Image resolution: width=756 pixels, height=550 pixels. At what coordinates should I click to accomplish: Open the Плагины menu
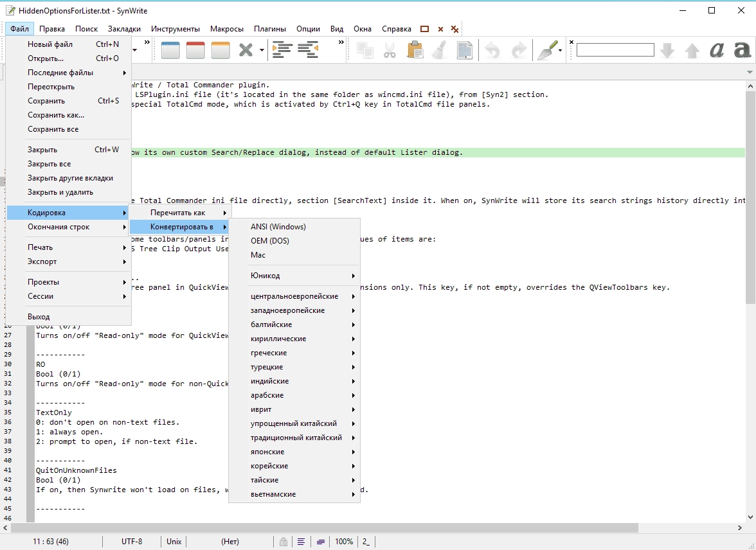(270, 29)
